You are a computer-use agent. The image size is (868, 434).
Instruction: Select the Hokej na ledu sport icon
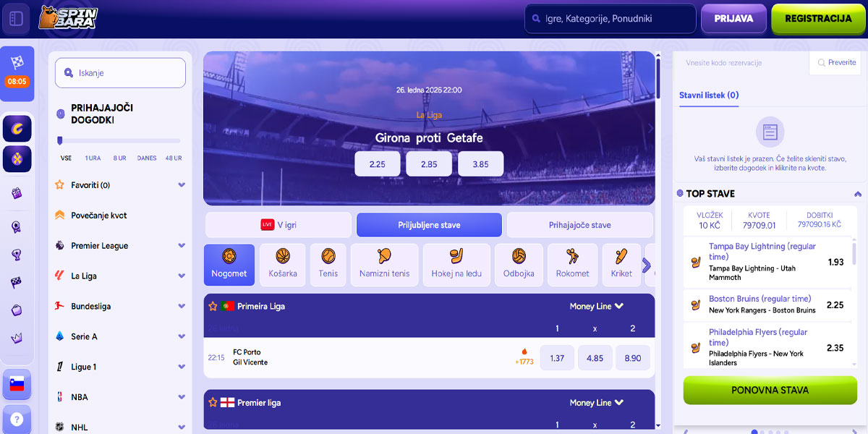[456, 265]
